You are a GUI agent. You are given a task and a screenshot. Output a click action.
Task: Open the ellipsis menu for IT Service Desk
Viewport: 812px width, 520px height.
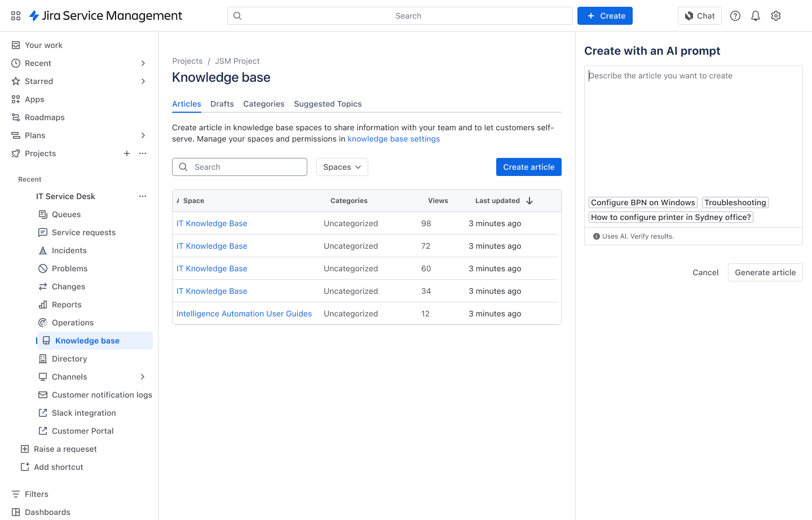(143, 196)
